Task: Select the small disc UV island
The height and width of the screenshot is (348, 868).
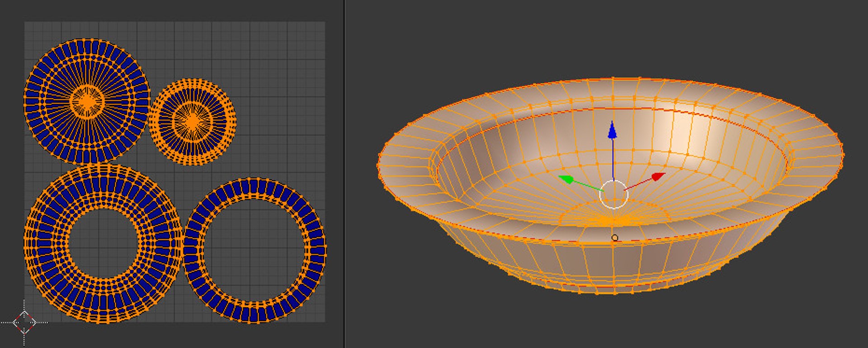Action: 193,122
